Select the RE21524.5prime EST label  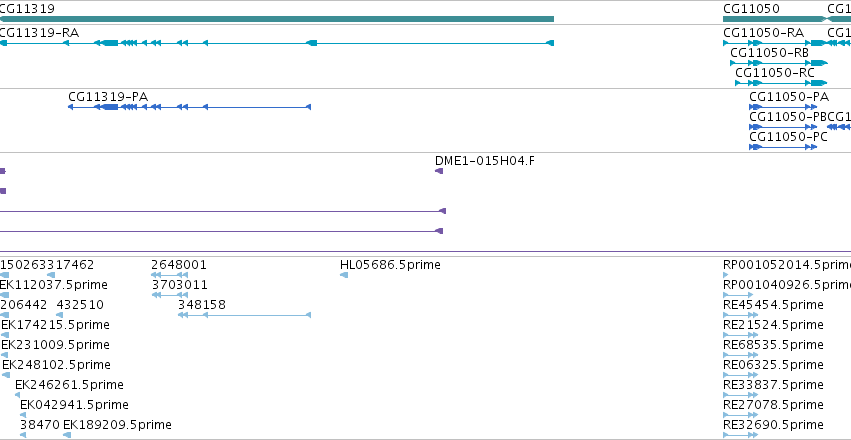tap(773, 324)
